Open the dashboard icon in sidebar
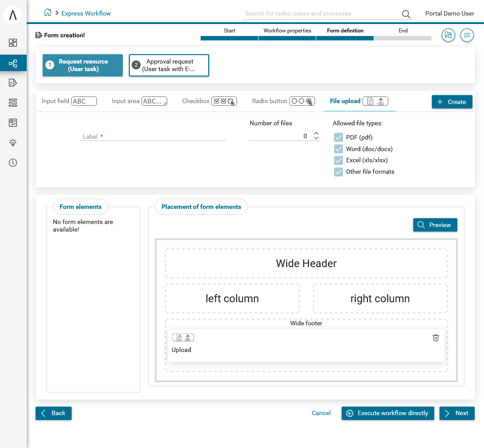This screenshot has height=448, width=484. (x=13, y=43)
